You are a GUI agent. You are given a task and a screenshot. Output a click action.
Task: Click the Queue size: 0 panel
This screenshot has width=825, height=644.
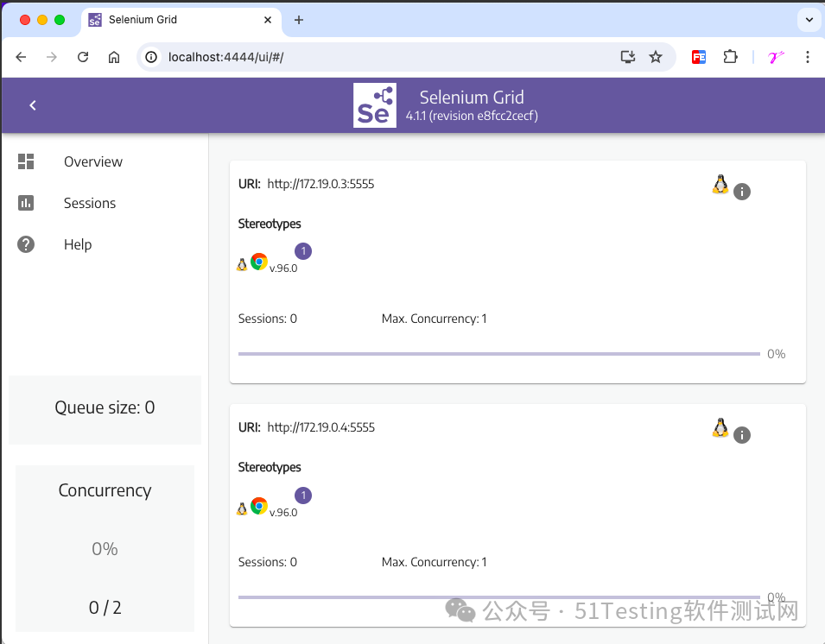105,409
